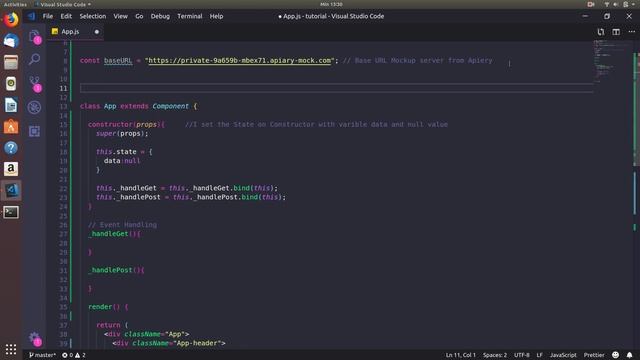Viewport: 640px width, 360px height.
Task: Open the Search view in activity bar
Action: (x=34, y=59)
